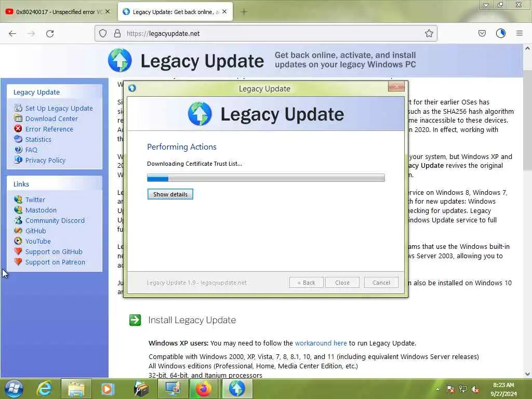Click the heart icon beside Support on Patreon

18,262
